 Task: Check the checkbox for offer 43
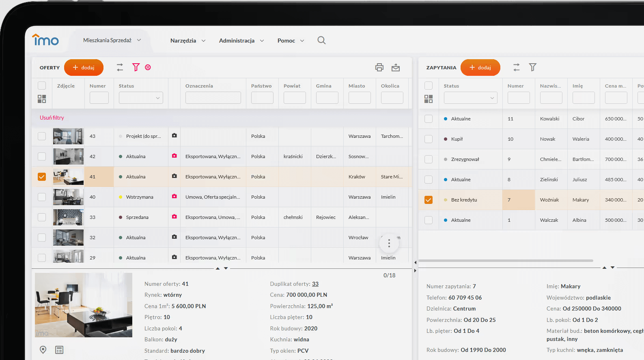point(42,136)
